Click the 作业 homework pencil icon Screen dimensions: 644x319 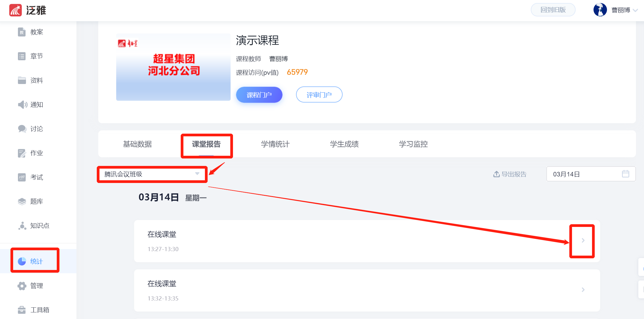(22, 153)
